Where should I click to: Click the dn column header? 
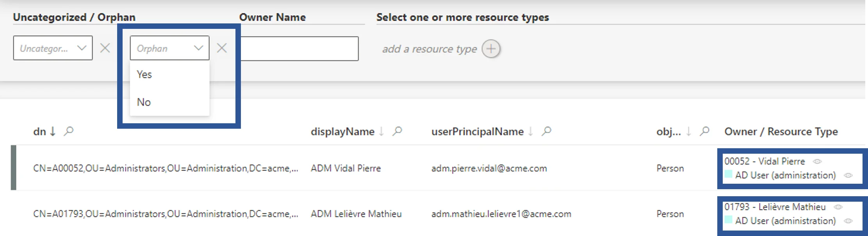(39, 131)
